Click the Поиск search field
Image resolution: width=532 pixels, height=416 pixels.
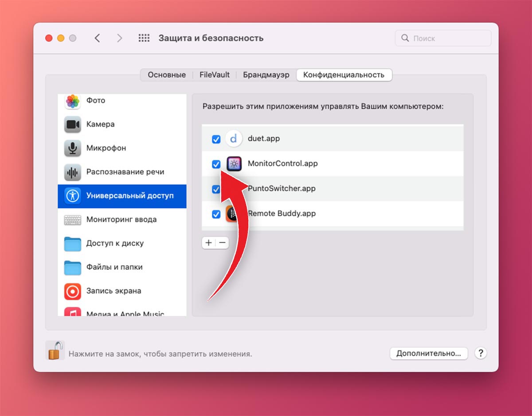(x=443, y=38)
